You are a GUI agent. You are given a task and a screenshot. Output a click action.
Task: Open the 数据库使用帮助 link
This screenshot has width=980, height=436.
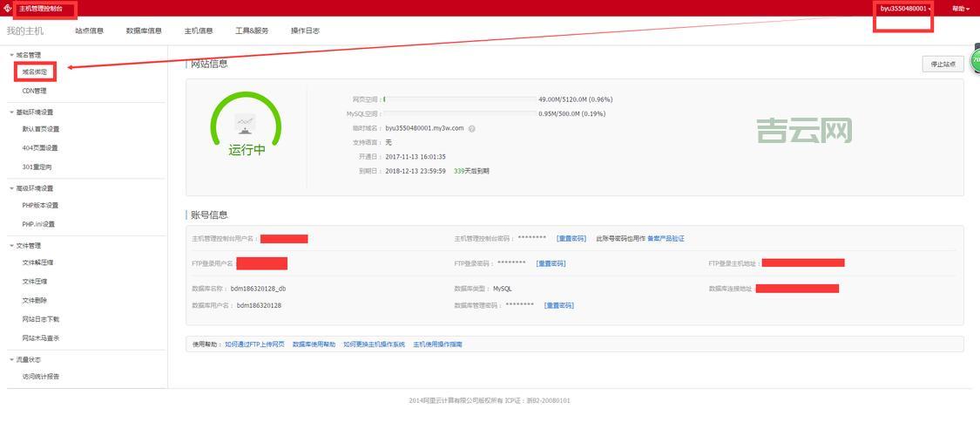tap(314, 344)
